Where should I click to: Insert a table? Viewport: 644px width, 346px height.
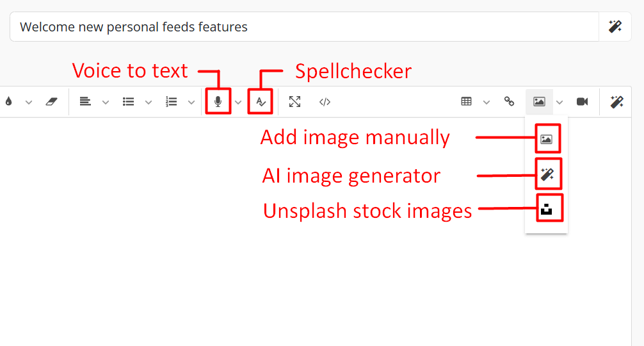tap(466, 101)
